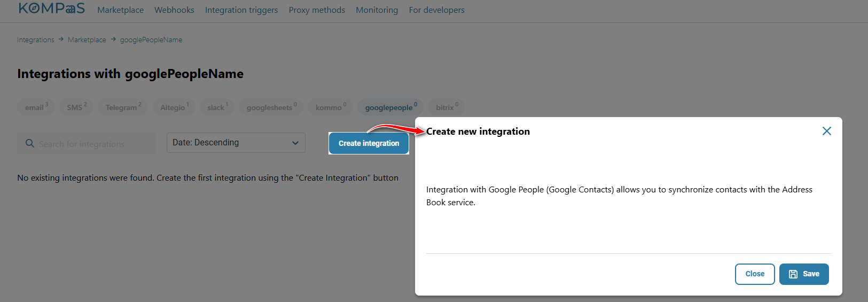
Task: Open the Date: Descending sort dropdown
Action: click(x=236, y=143)
